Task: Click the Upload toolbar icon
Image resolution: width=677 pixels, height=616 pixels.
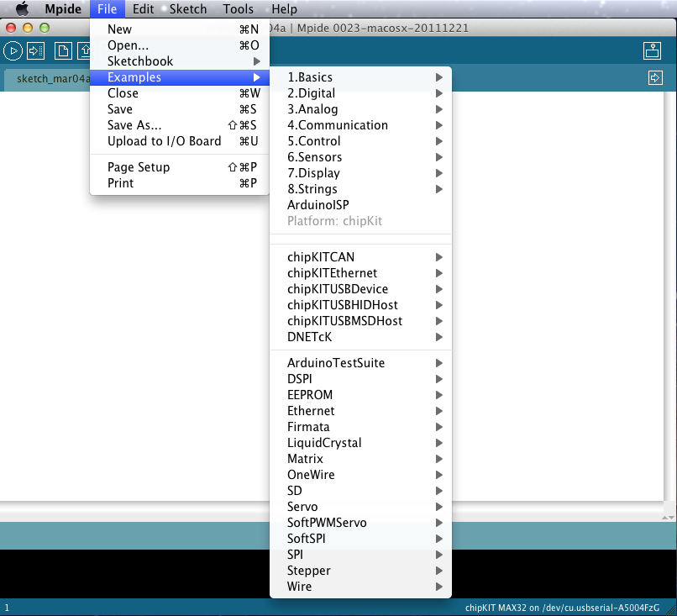Action: (34, 50)
